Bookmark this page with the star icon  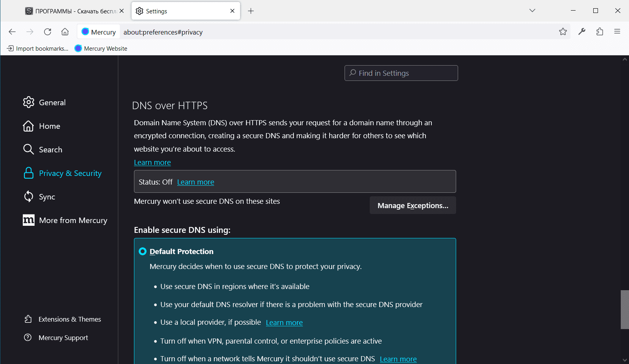tap(563, 32)
